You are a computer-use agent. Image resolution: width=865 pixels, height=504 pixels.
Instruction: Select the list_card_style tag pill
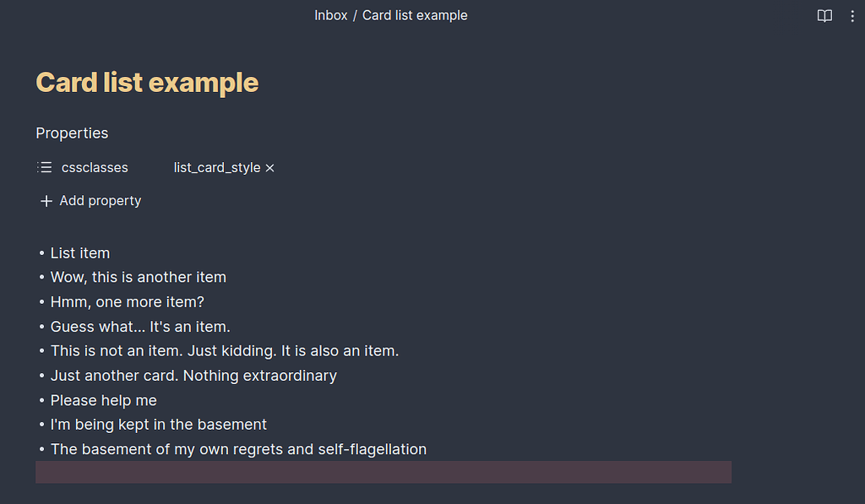pos(216,167)
